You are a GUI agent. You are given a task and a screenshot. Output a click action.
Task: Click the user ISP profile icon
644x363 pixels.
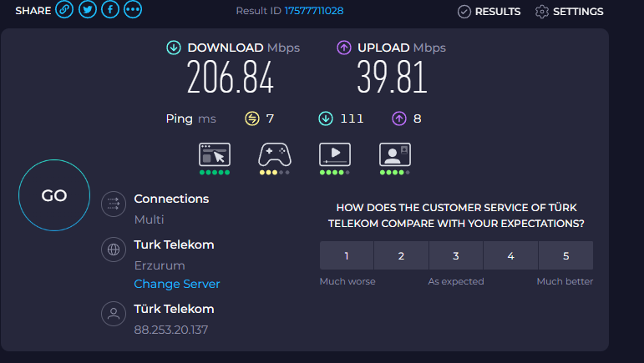coord(114,314)
